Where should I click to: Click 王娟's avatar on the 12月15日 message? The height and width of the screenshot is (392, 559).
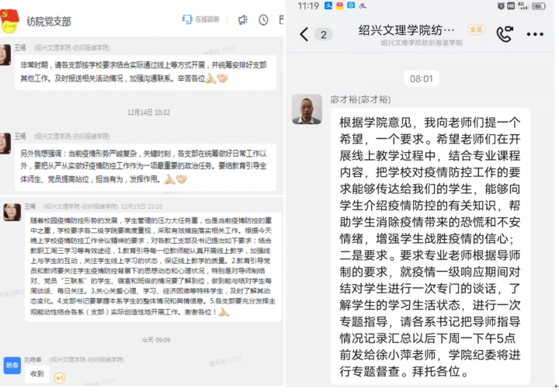(x=12, y=212)
